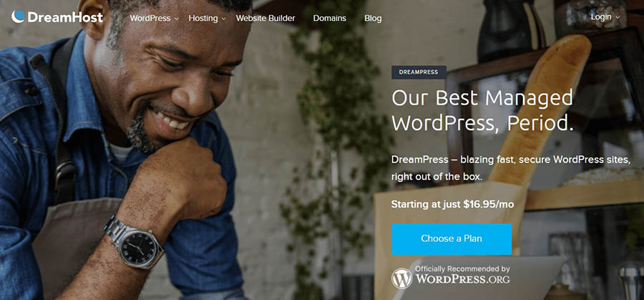Open the Hosting navigation menu

[203, 19]
